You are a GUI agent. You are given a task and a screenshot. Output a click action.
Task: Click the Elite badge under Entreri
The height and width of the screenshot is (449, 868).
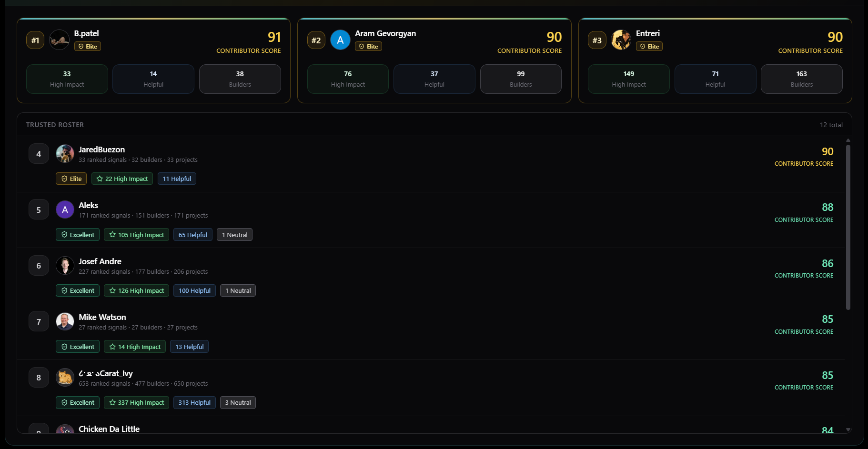click(x=649, y=46)
